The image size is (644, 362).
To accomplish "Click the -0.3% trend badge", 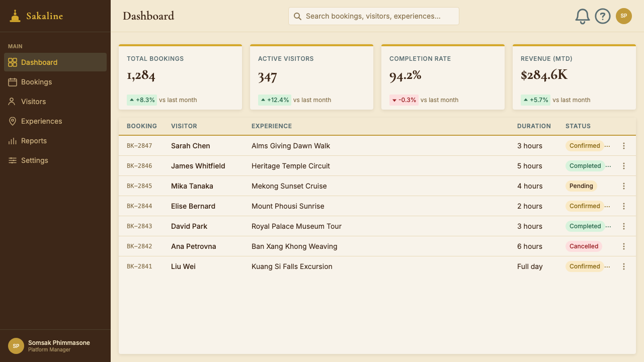I will click(x=404, y=100).
